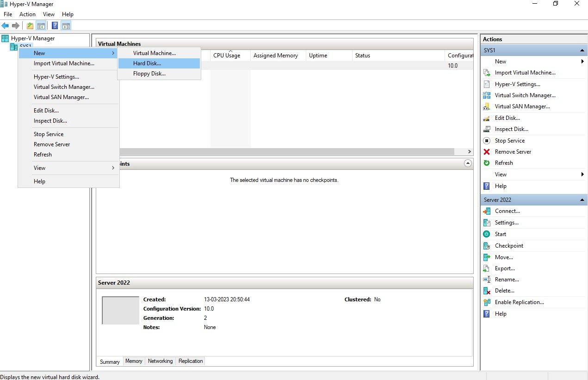Screen dimensions: 588x380
Task: Click green Refresh icon in Actions pane
Action: point(487,163)
